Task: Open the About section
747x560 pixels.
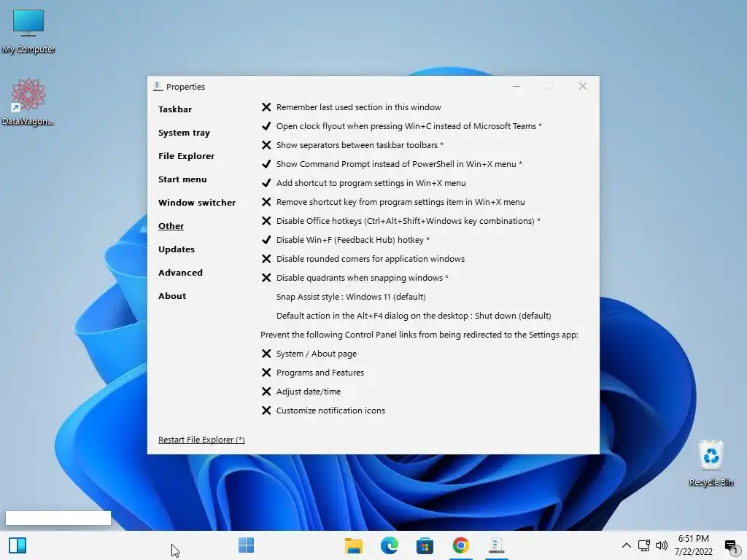Action: pos(172,296)
